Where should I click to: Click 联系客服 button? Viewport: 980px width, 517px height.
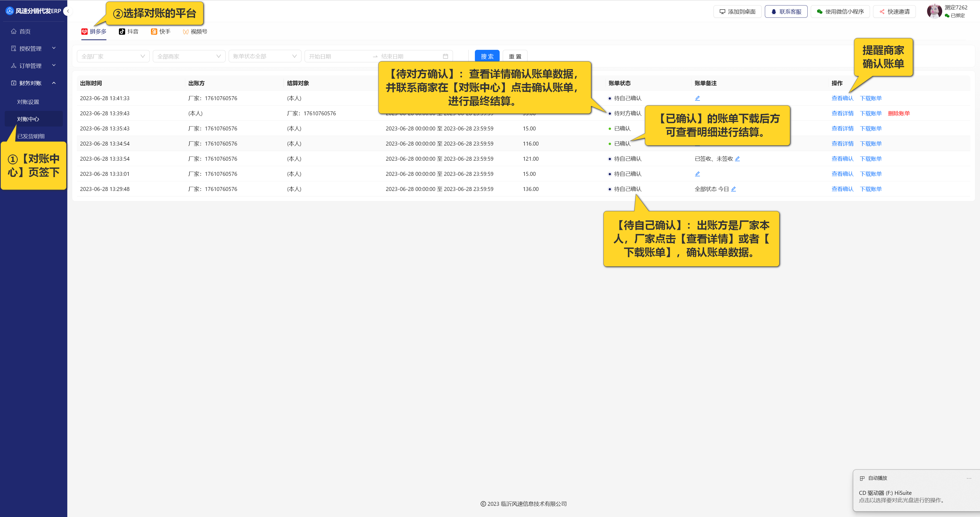[x=786, y=11]
